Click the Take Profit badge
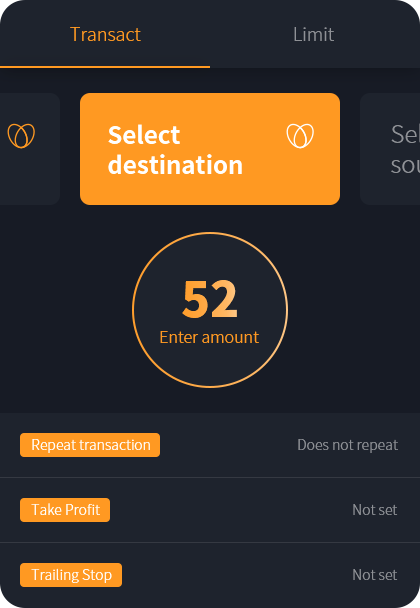Screen dimensions: 420x608 (x=65, y=510)
